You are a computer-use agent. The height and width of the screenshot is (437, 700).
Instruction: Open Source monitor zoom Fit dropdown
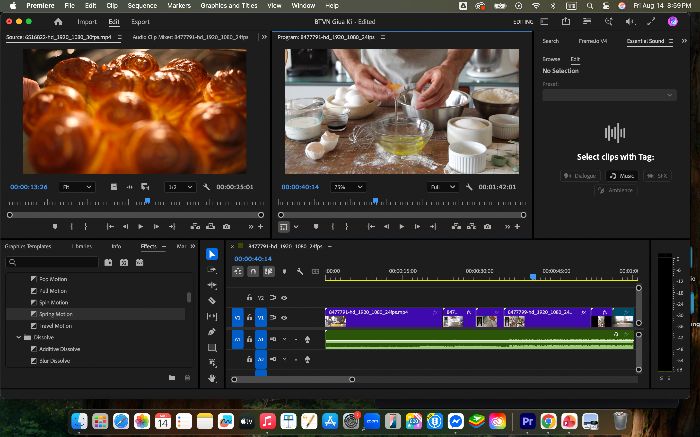pyautogui.click(x=77, y=187)
